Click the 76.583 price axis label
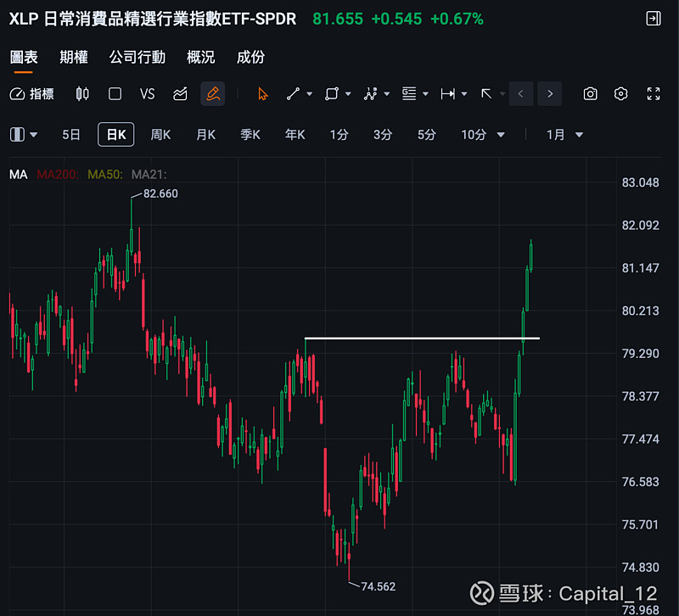Image resolution: width=679 pixels, height=616 pixels. pos(641,481)
